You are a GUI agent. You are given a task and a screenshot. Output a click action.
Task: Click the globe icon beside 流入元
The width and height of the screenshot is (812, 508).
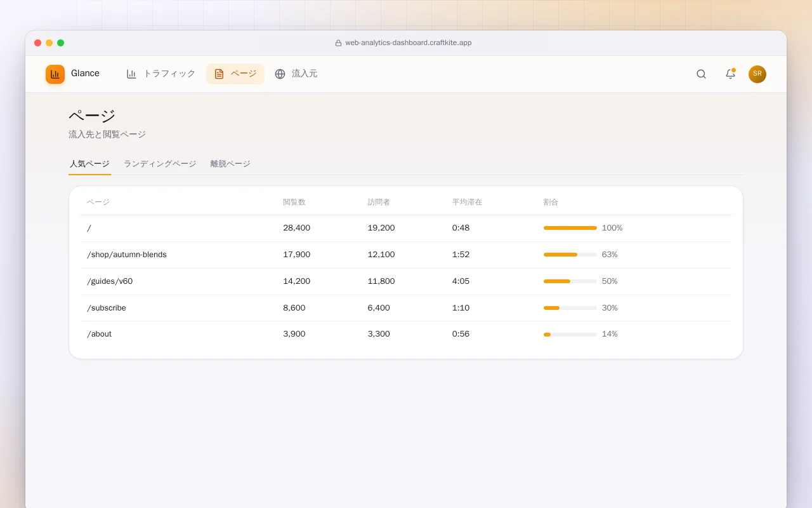280,74
